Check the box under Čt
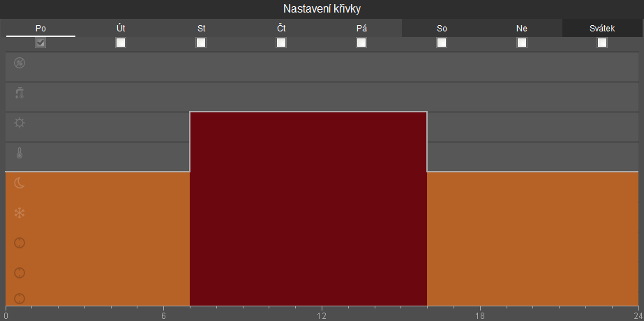 (281, 43)
